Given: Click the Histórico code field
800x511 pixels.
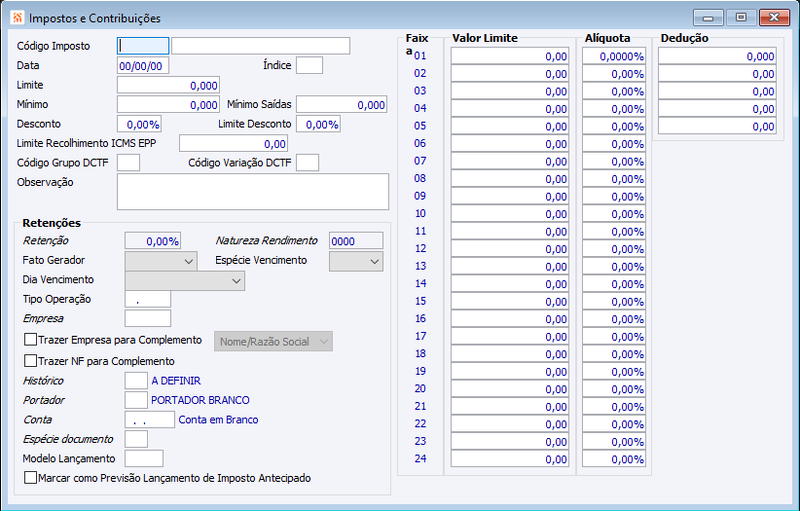Looking at the screenshot, I should 136,380.
